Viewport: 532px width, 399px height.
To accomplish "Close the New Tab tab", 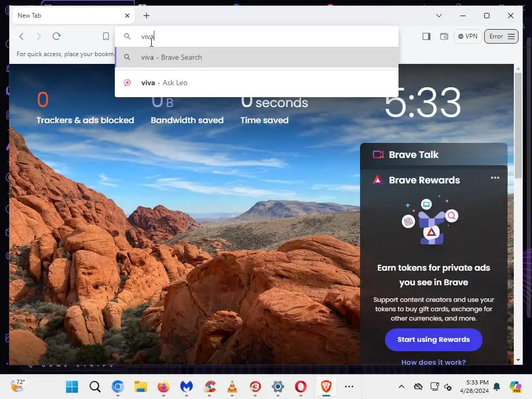I will pyautogui.click(x=127, y=16).
